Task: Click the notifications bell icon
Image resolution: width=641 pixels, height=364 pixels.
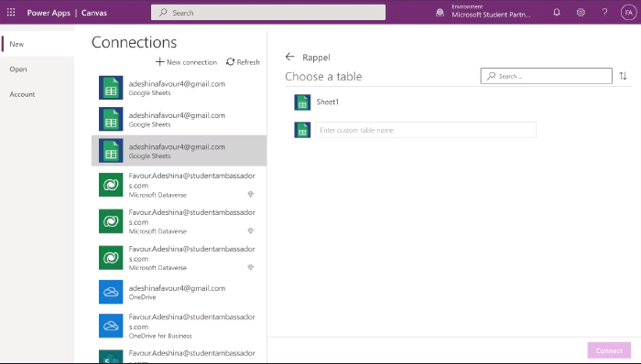Action: 557,12
